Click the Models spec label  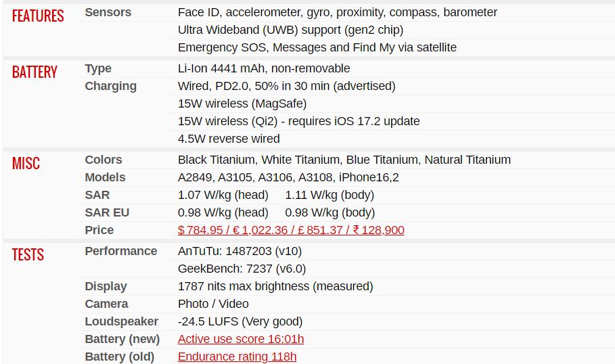point(105,177)
